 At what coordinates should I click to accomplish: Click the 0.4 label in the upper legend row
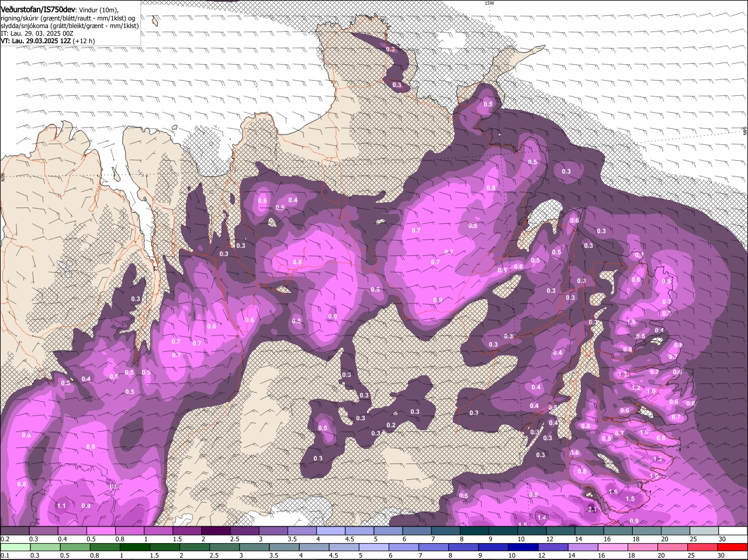coord(63,538)
